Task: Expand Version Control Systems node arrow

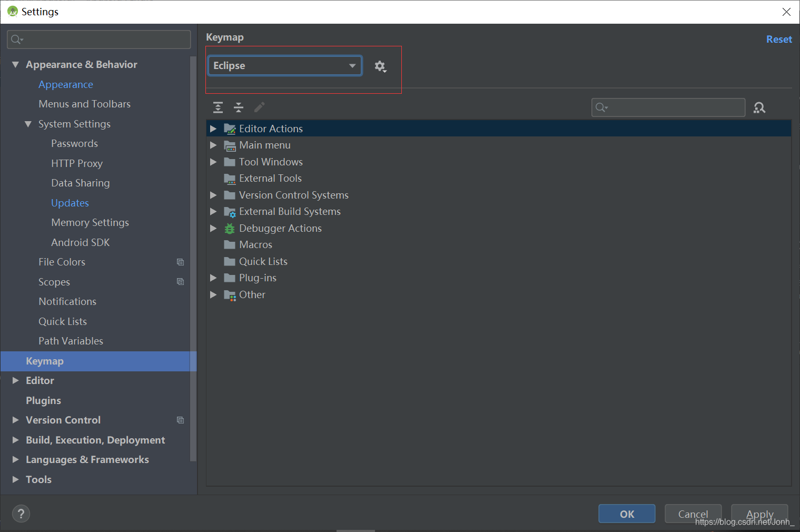Action: pyautogui.click(x=213, y=195)
